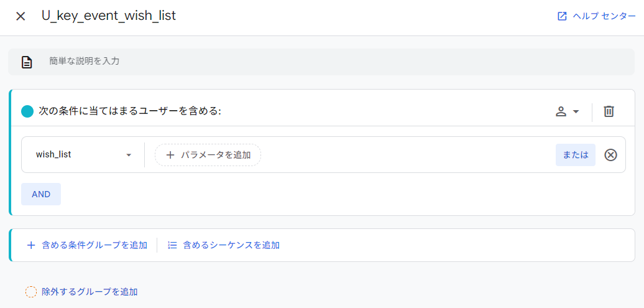Click 含める条件グループを追加
Image resolution: width=644 pixels, height=308 pixels.
coord(86,246)
